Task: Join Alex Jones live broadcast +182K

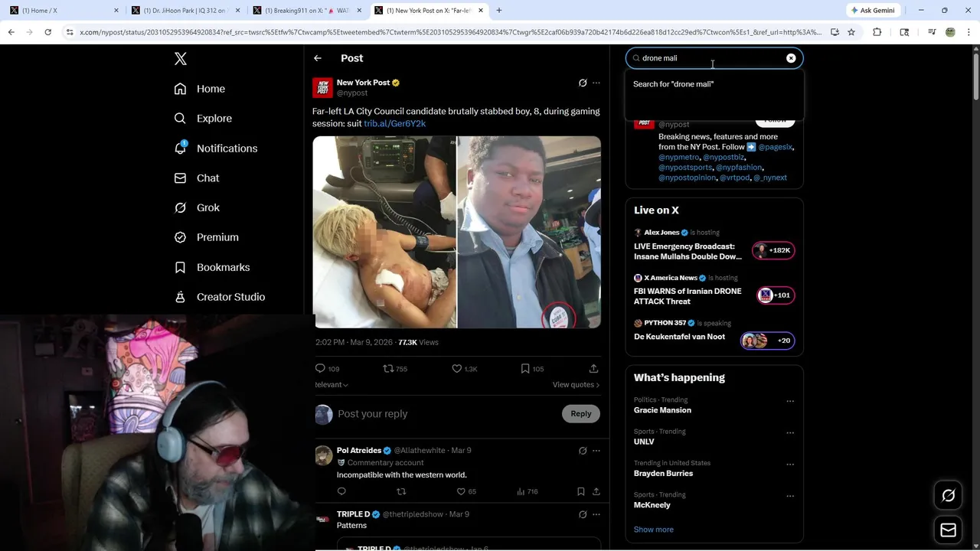Action: [x=773, y=250]
